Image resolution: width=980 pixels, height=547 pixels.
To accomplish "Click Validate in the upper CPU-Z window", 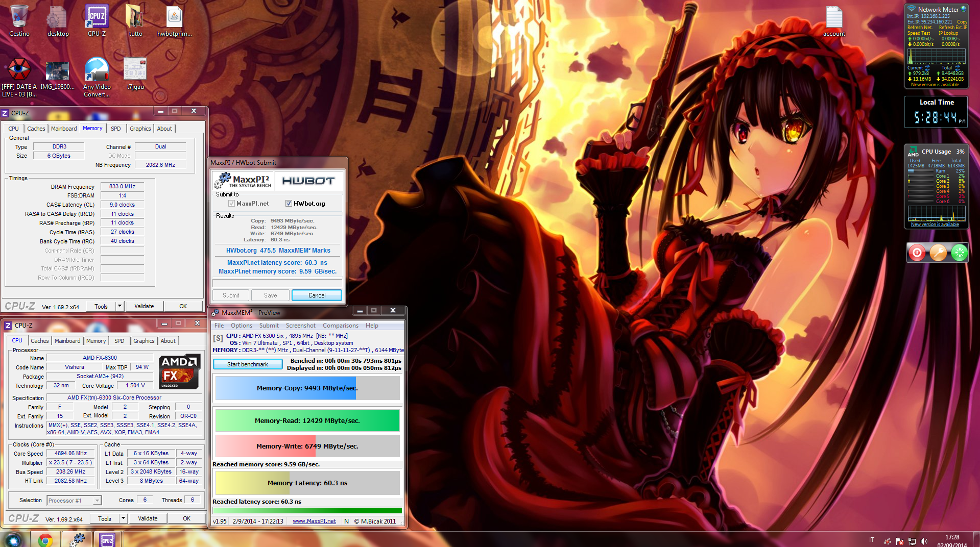I will click(144, 306).
